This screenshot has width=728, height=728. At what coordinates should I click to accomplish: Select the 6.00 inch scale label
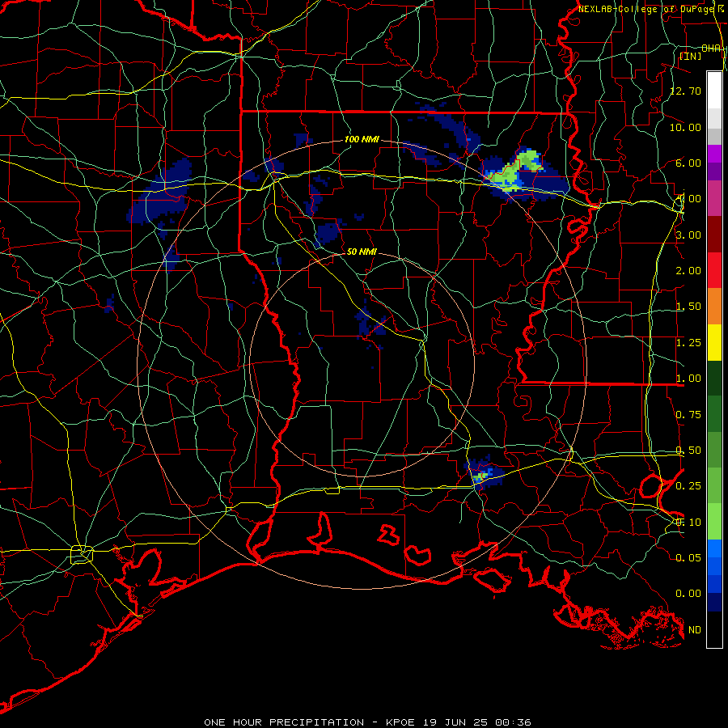pyautogui.click(x=688, y=163)
